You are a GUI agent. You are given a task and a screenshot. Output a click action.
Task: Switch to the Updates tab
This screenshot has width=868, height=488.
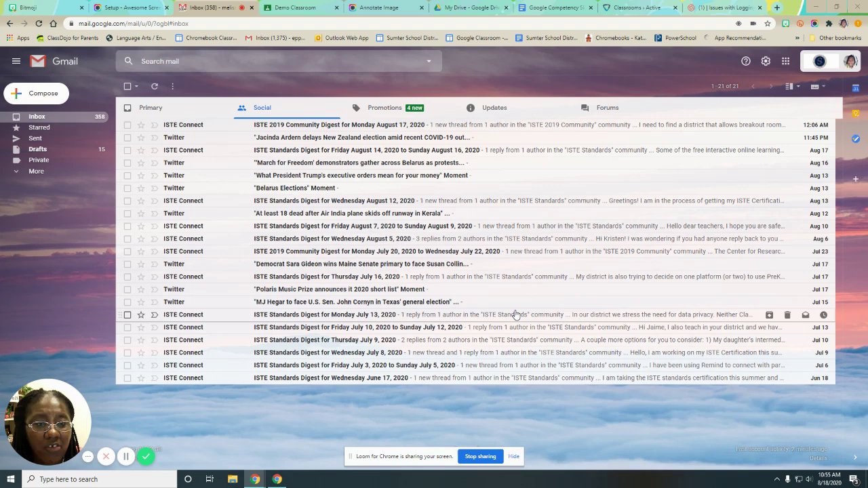[x=494, y=108]
